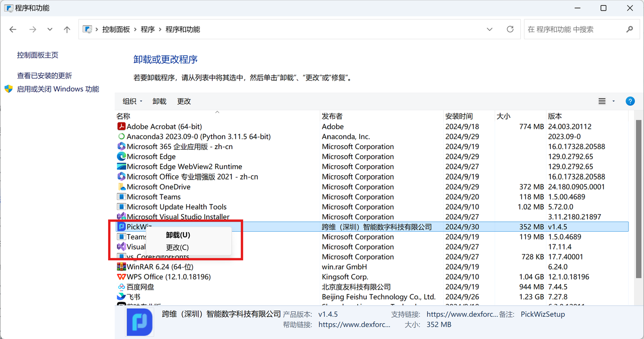Open the view options dropdown arrow
Image resolution: width=644 pixels, height=339 pixels.
pyautogui.click(x=613, y=101)
